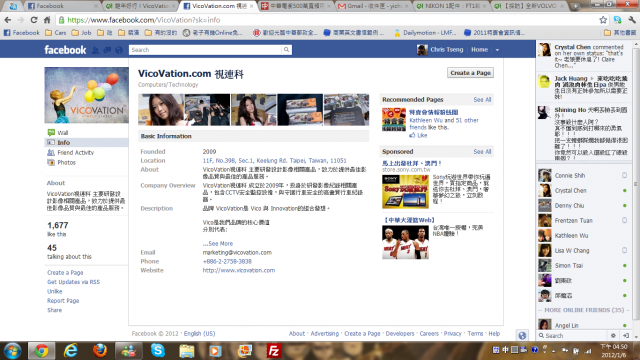640x360 pixels.
Task: See All sponsored ads
Action: [482, 151]
